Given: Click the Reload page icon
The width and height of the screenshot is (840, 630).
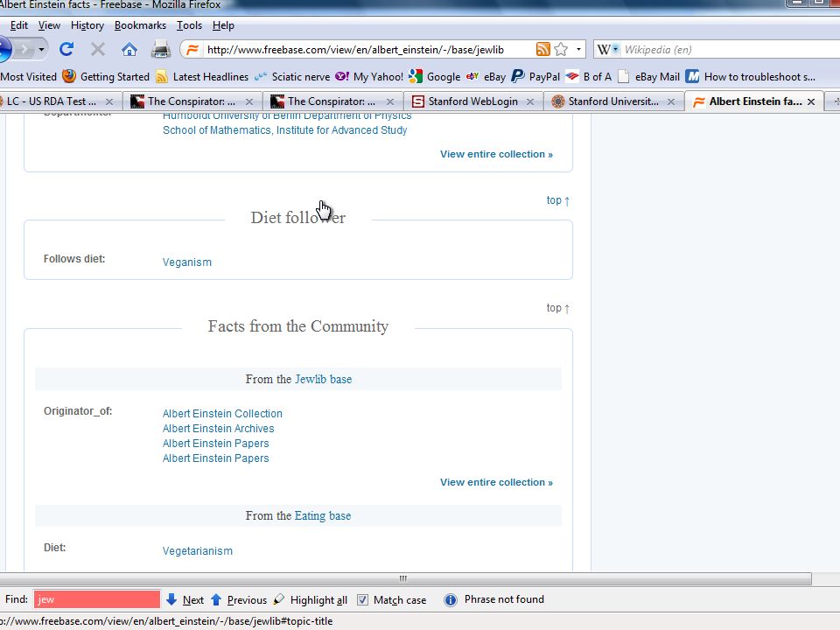Looking at the screenshot, I should pyautogui.click(x=66, y=50).
